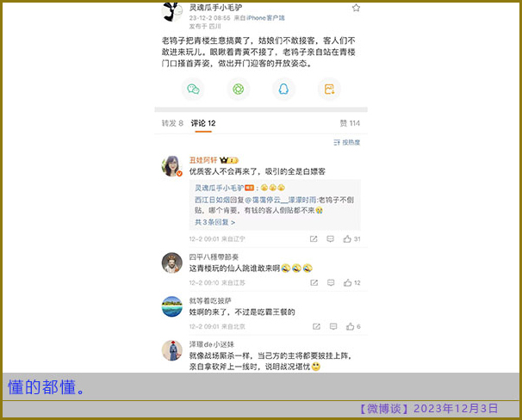This screenshot has width=522, height=420.
Task: Repost 四平八穩帶節奏's comment via forward icon
Action: pyautogui.click(x=314, y=282)
